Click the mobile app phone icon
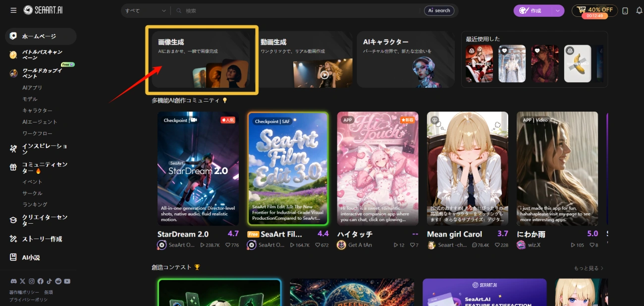This screenshot has height=306, width=644. [625, 10]
